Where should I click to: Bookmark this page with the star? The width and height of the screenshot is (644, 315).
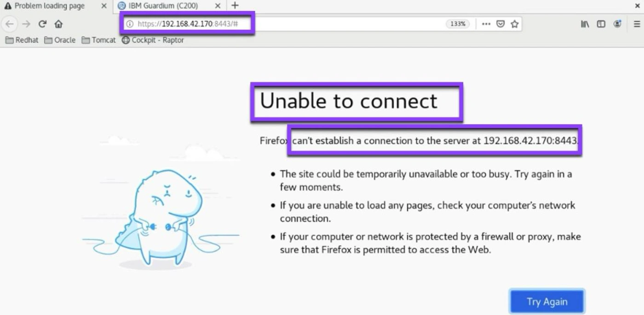coord(515,24)
